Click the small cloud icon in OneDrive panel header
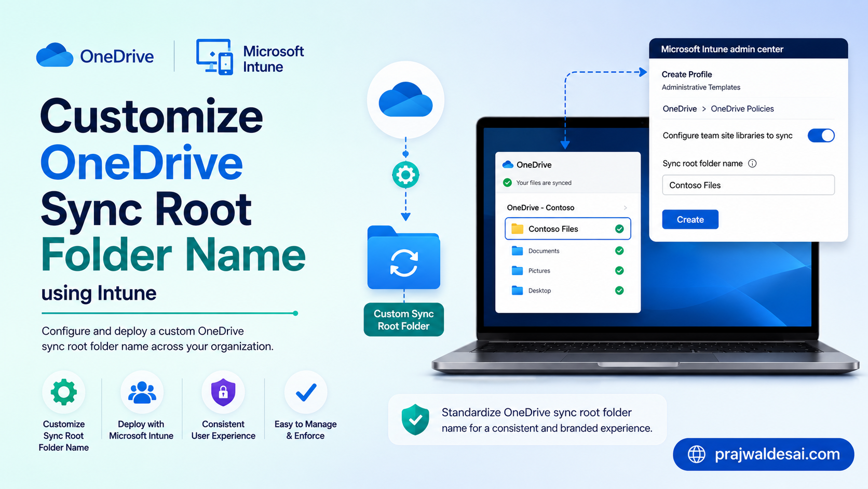Viewport: 868px width, 489px height. point(508,165)
